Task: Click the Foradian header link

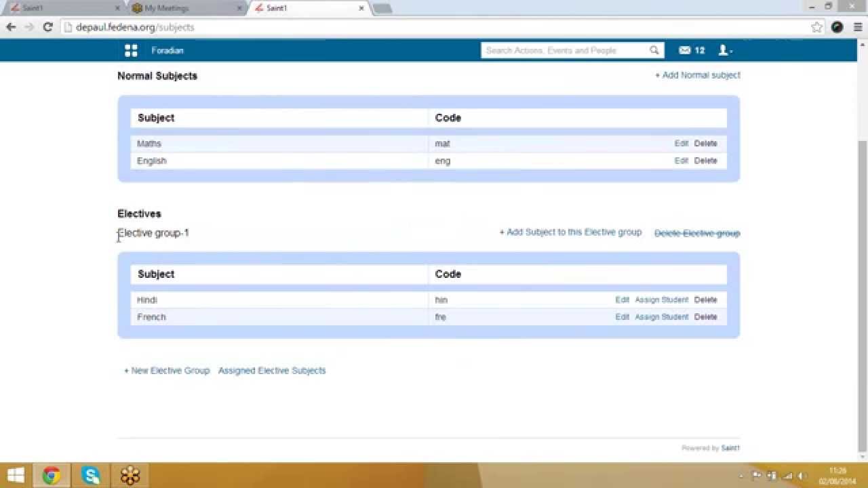Action: coord(167,50)
